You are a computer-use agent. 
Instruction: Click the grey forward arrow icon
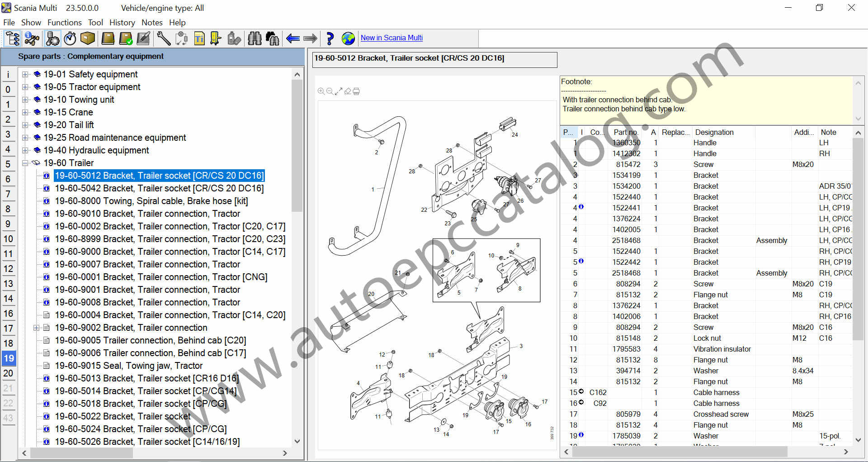tap(310, 38)
